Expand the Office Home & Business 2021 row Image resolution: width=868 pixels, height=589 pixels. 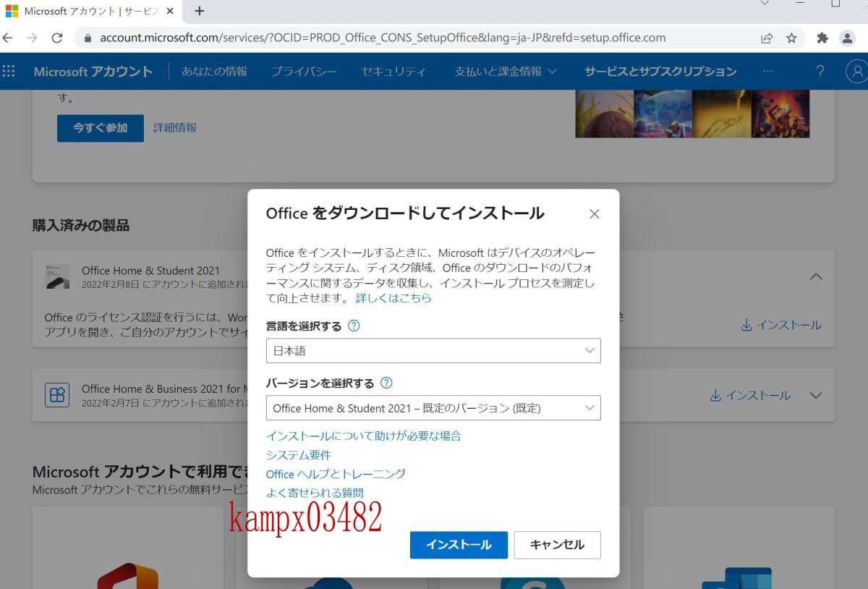(816, 396)
